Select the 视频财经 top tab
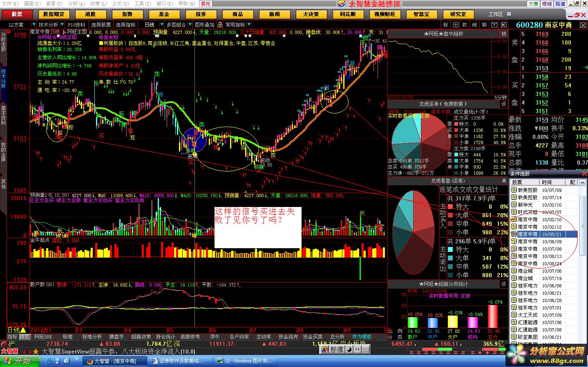588x367 pixels. pyautogui.click(x=385, y=14)
